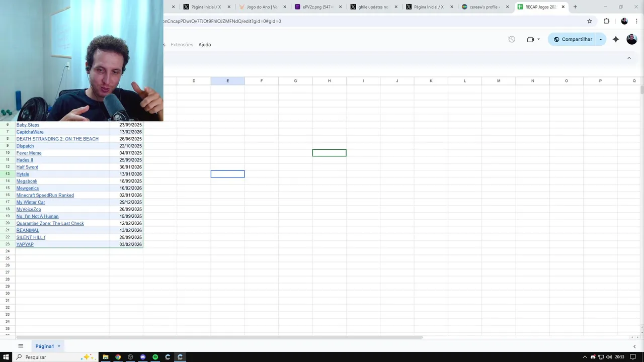This screenshot has height=362, width=644.
Task: Click the Compartilhar share button
Action: click(x=573, y=39)
